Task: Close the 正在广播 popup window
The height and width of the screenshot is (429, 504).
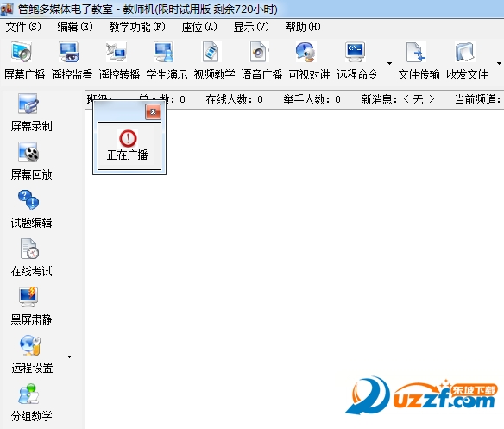Action: point(153,112)
